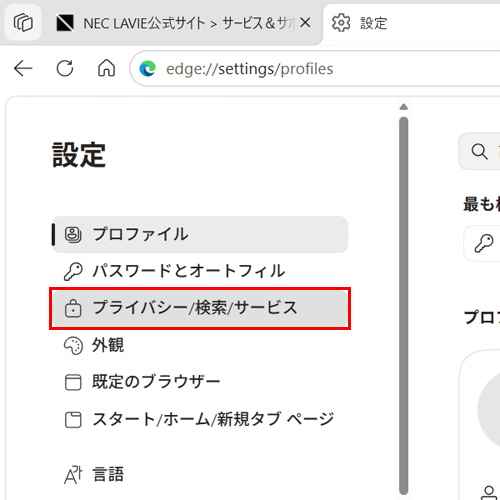Open プライバシー/検索/サービス settings
The width and height of the screenshot is (500, 500).
tap(200, 308)
